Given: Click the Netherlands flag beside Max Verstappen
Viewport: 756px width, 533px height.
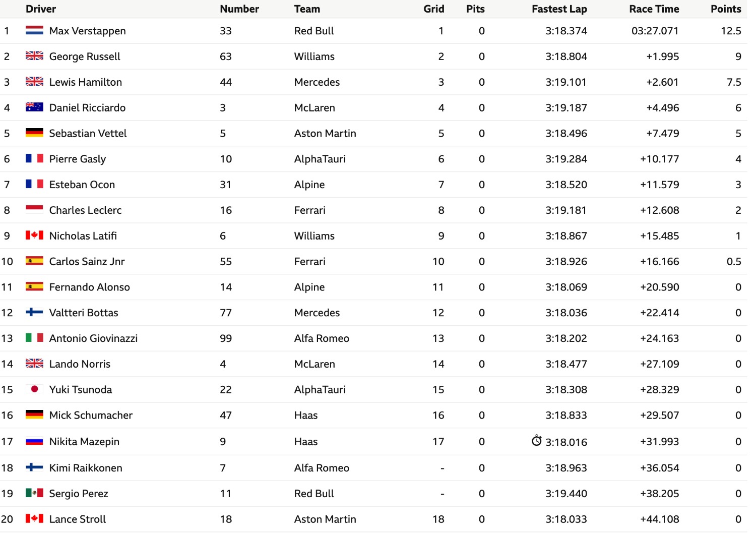Looking at the screenshot, I should click(x=34, y=30).
